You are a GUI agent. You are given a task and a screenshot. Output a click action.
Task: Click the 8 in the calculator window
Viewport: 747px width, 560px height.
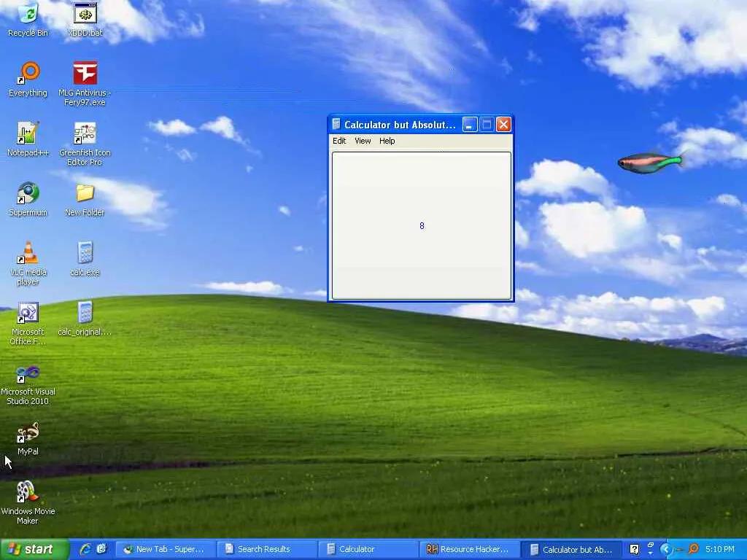422,226
